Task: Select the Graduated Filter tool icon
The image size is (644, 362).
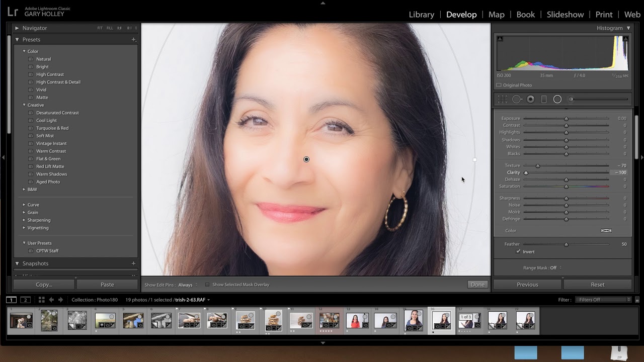Action: (x=544, y=100)
